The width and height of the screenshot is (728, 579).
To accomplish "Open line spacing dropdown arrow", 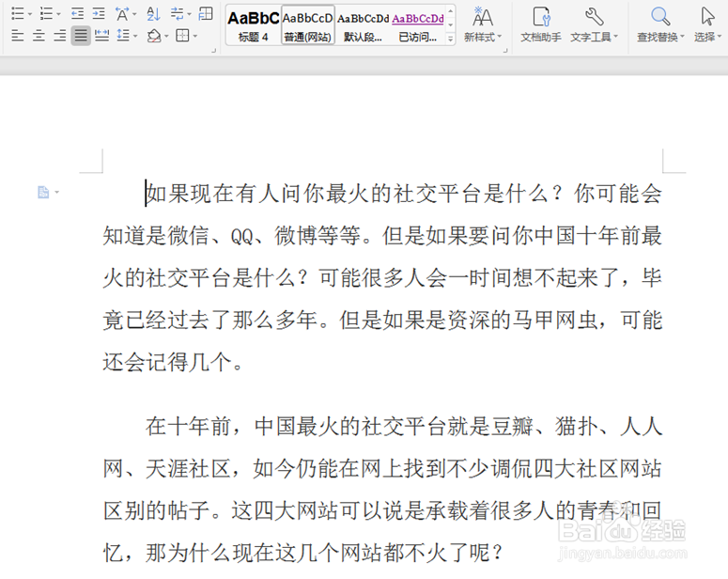I will (x=135, y=36).
